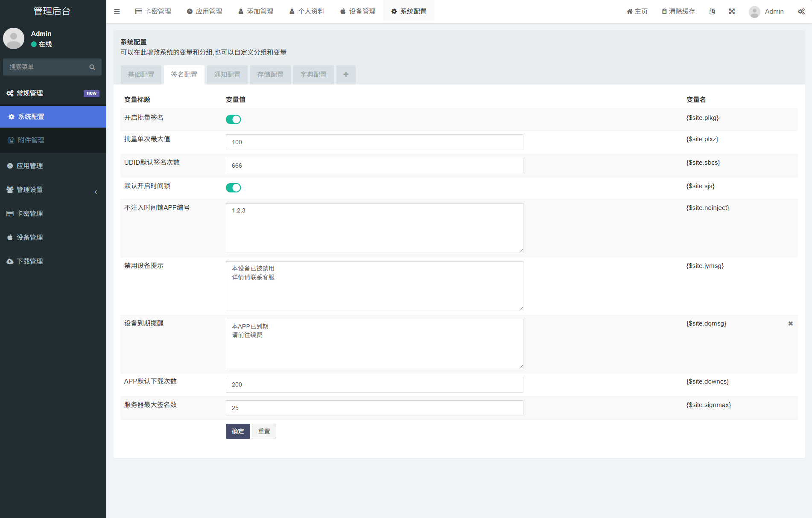Disable the 默认开启时间锁 switch
This screenshot has height=518, width=812.
233,187
